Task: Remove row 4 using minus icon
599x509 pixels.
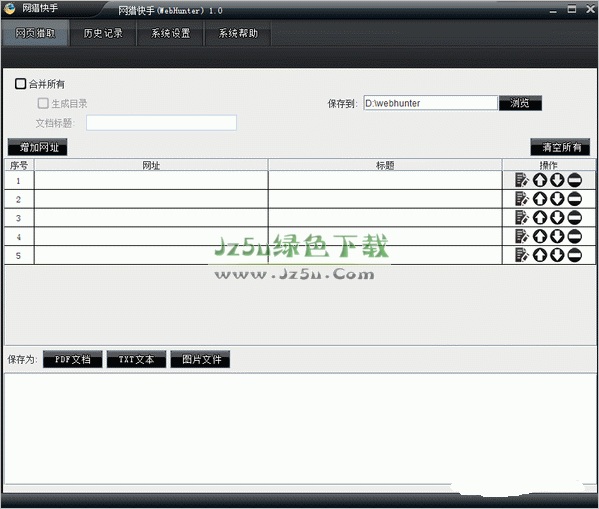Action: coord(575,236)
